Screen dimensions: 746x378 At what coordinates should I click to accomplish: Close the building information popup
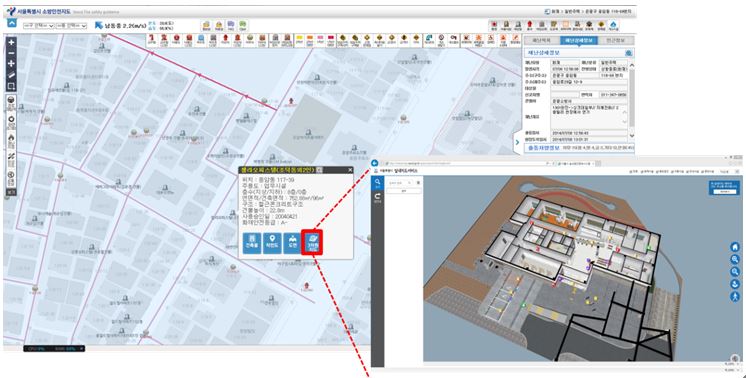coord(350,170)
